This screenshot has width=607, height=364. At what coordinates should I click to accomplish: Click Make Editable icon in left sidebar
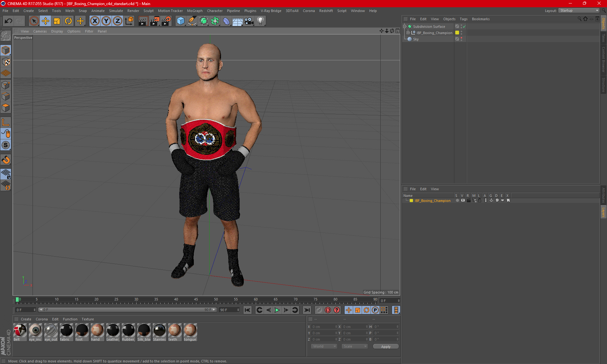click(x=6, y=36)
